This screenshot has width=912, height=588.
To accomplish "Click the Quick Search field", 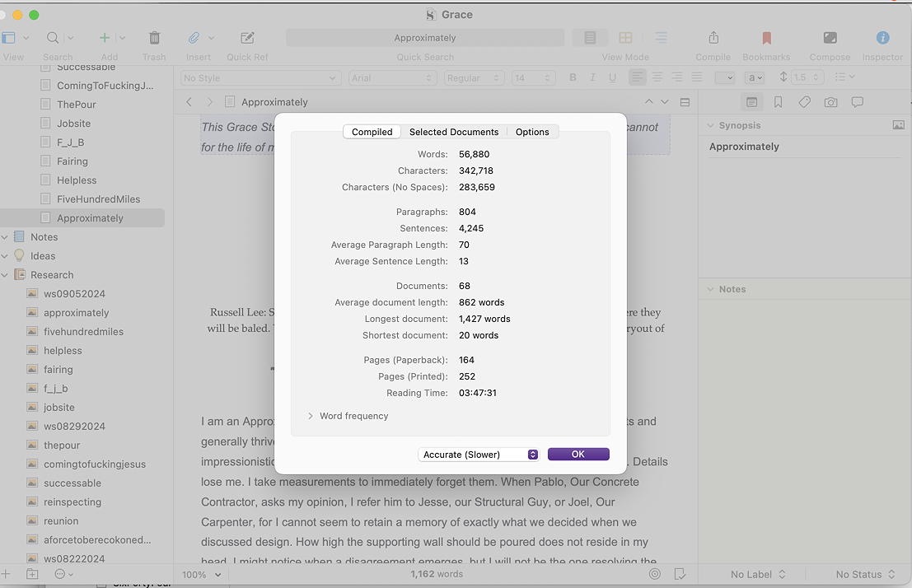I will click(x=425, y=38).
